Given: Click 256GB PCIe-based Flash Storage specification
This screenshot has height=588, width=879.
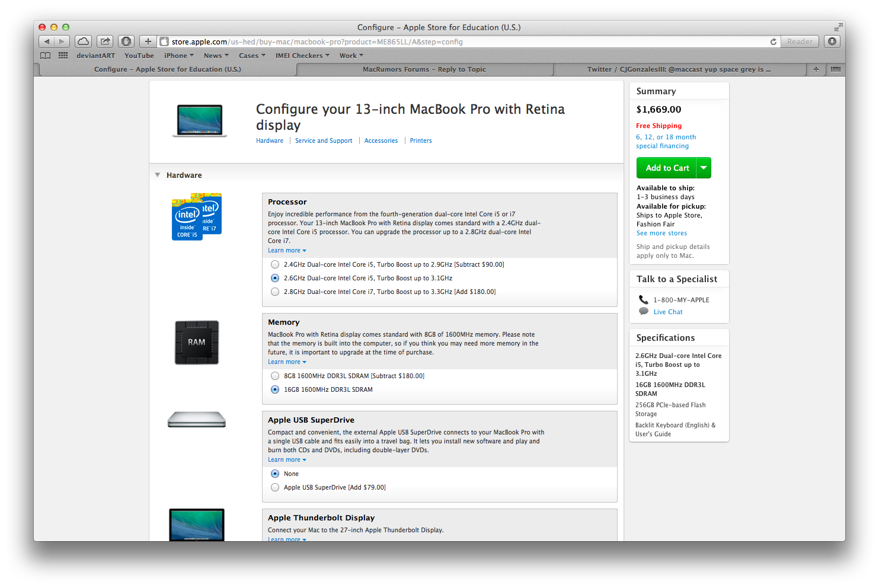Looking at the screenshot, I should pyautogui.click(x=670, y=410).
